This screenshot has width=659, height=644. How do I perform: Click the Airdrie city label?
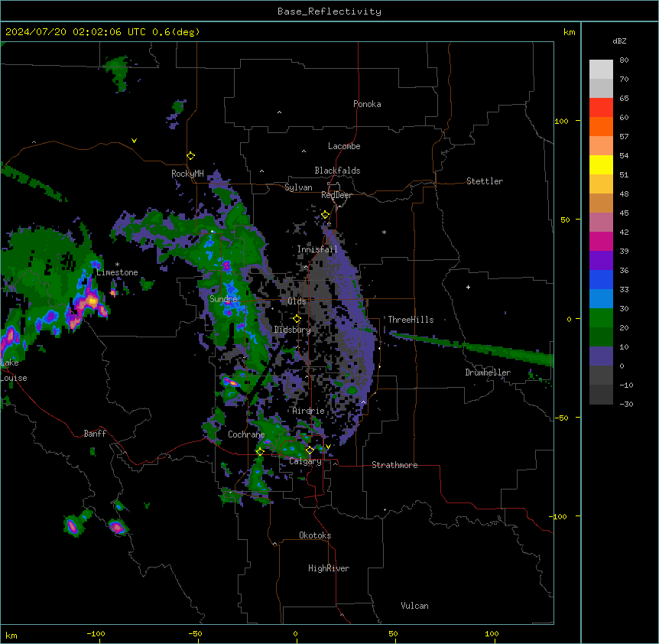point(308,411)
